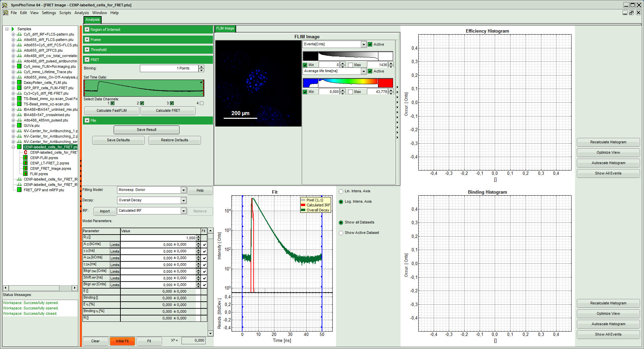The width and height of the screenshot is (644, 349).
Task: Click the Binning points input field
Action: click(x=169, y=68)
